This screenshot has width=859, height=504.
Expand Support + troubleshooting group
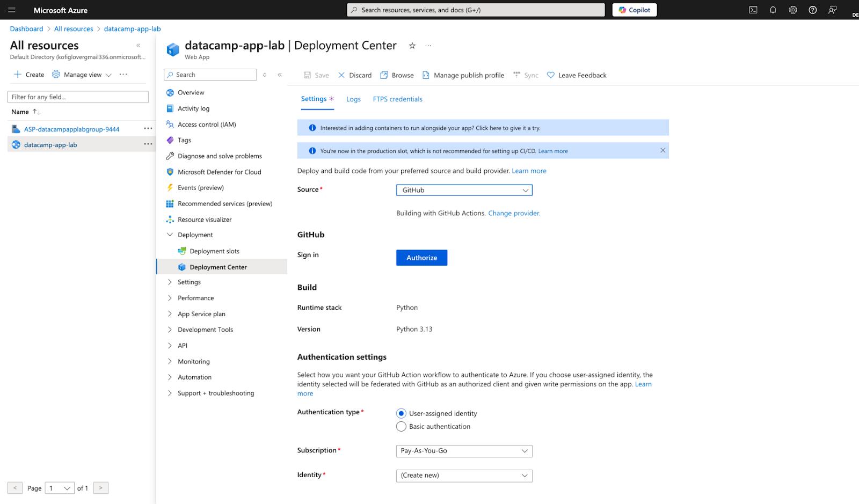170,393
